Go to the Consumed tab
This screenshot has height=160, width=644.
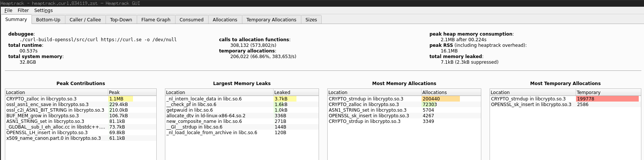coord(191,20)
